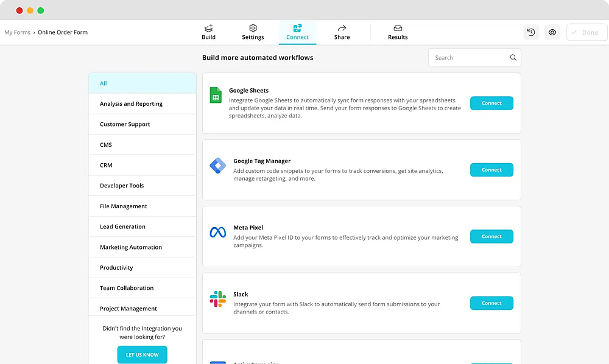Select File Management category

click(142, 206)
